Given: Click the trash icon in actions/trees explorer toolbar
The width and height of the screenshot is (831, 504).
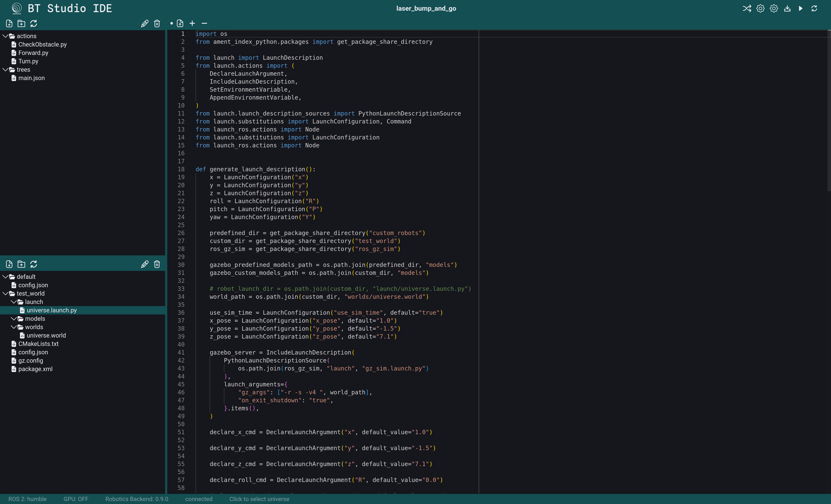Looking at the screenshot, I should click(157, 23).
